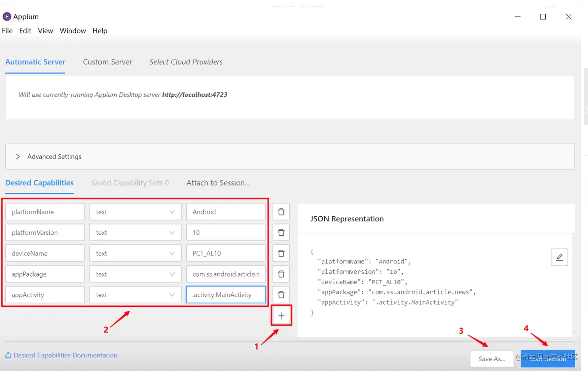Delete the deviceName capability row
Screen dimensions: 588x371
(281, 253)
